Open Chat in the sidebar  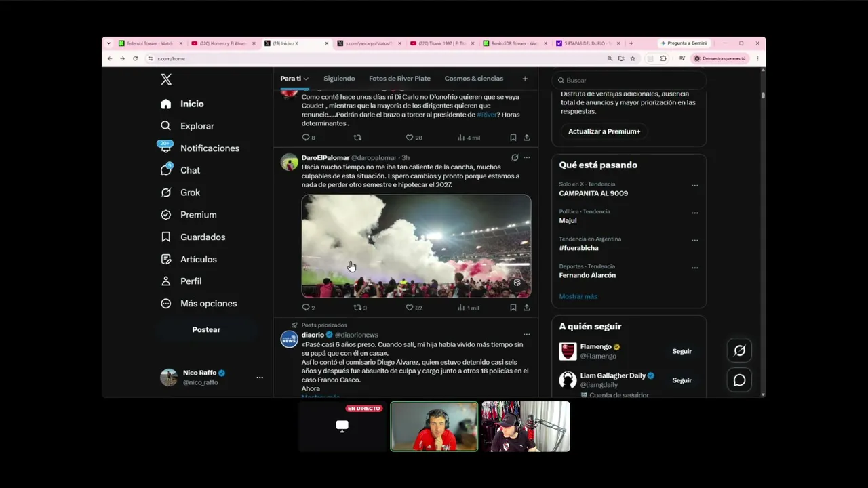(180, 170)
